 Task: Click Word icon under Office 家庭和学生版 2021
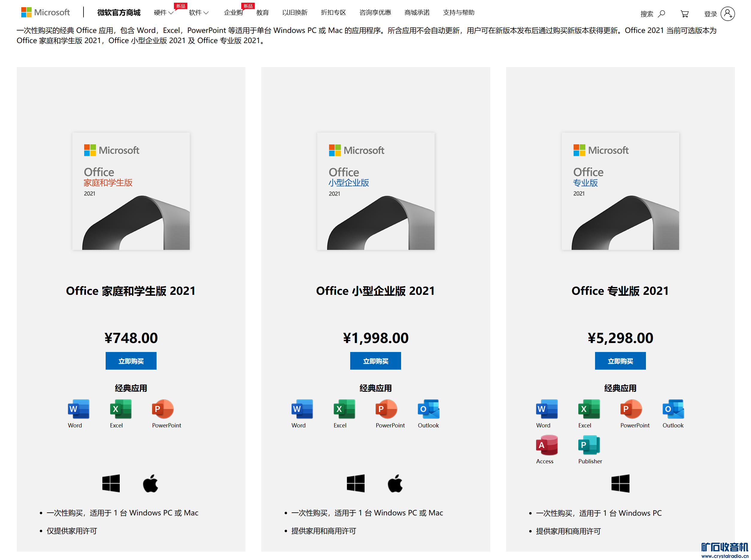(x=79, y=409)
